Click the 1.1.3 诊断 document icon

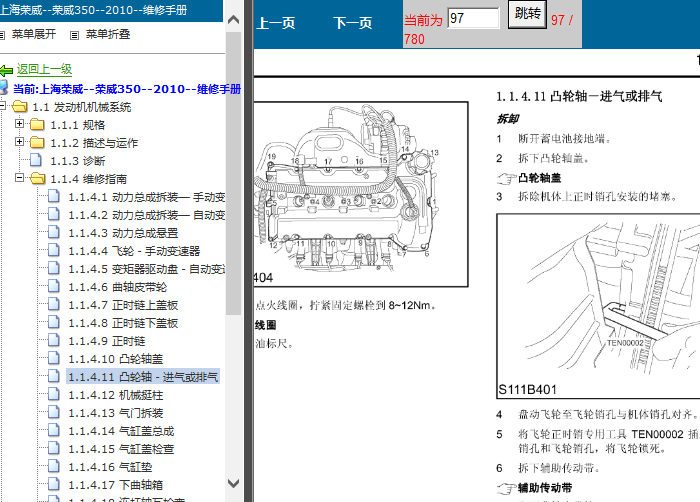(x=36, y=160)
